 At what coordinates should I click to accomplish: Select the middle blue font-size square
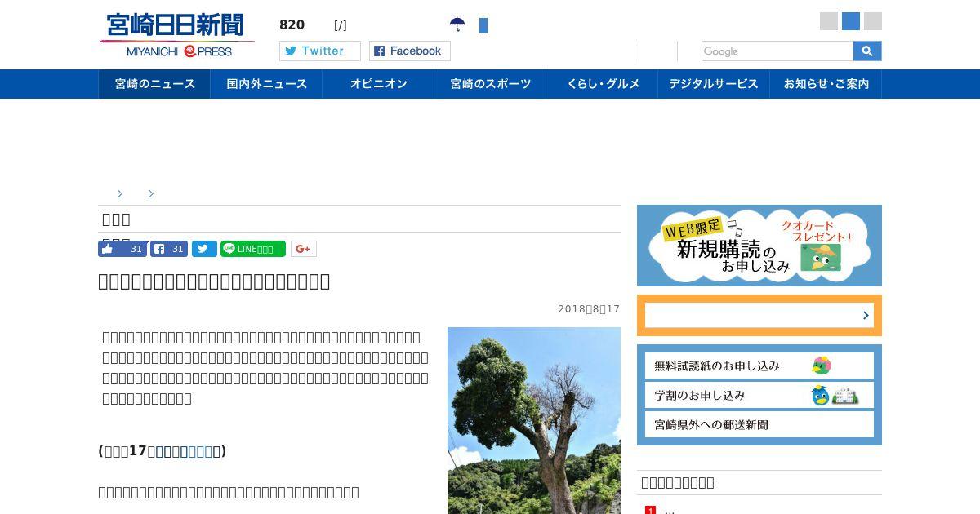[x=851, y=21]
